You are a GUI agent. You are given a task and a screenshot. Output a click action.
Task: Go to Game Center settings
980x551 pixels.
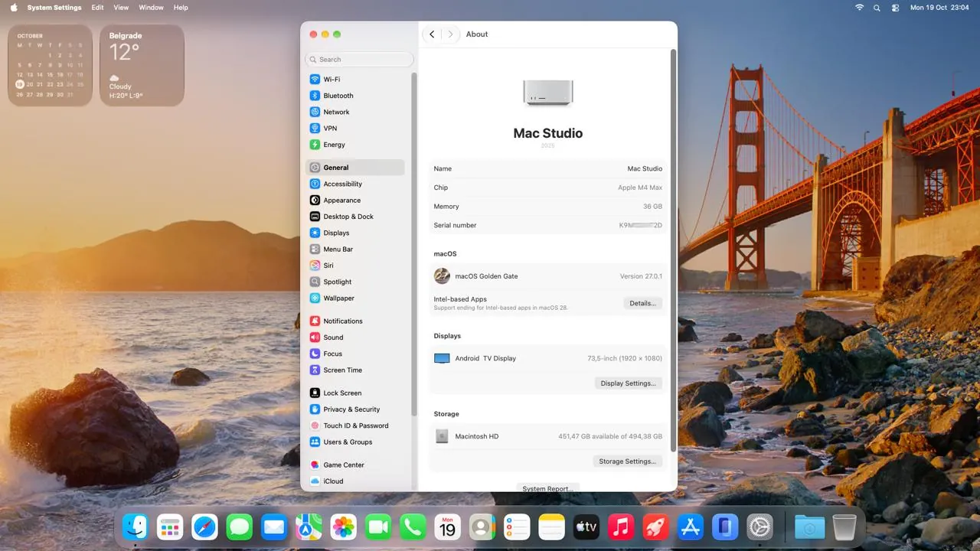click(x=355, y=465)
